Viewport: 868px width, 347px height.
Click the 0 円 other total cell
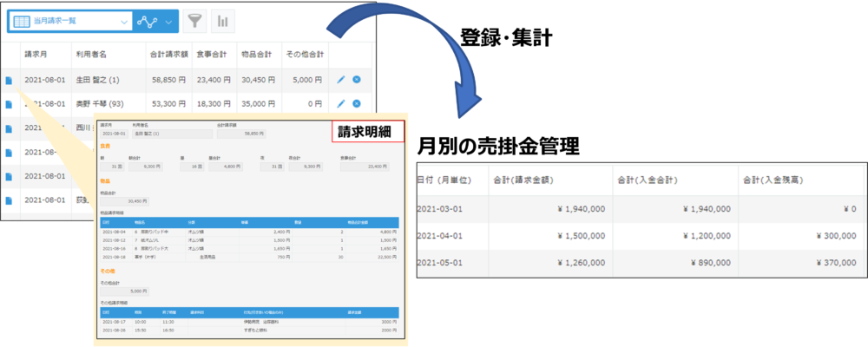pyautogui.click(x=313, y=103)
